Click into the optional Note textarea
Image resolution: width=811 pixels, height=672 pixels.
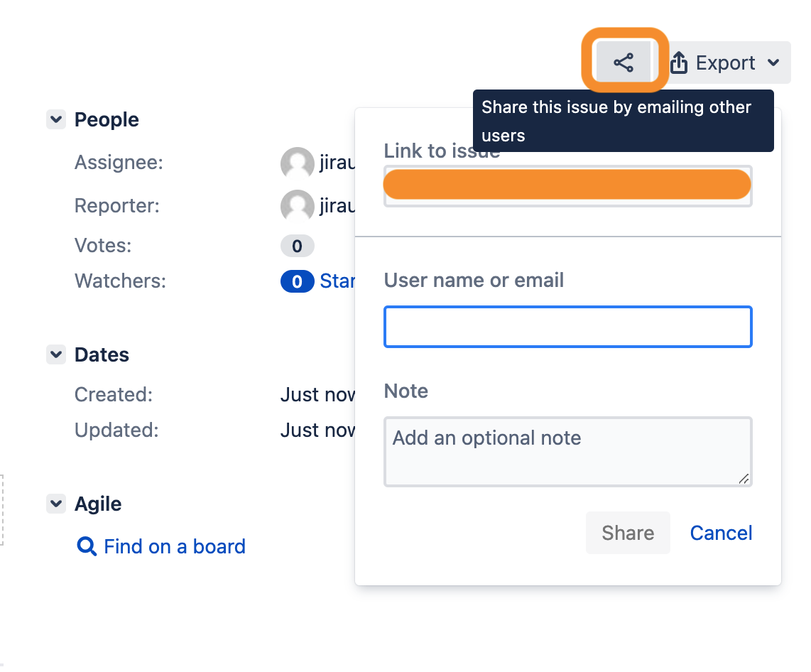point(567,452)
